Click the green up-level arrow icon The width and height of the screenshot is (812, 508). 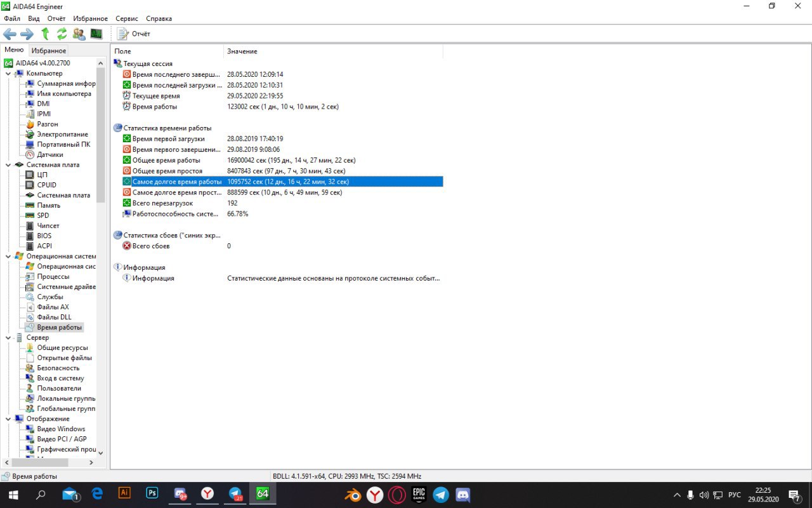(45, 34)
